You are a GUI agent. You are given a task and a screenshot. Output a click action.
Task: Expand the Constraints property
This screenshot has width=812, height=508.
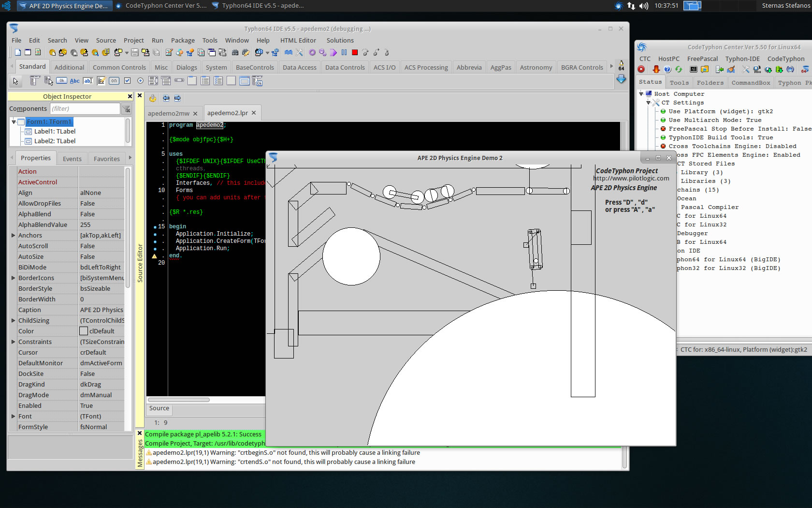13,342
